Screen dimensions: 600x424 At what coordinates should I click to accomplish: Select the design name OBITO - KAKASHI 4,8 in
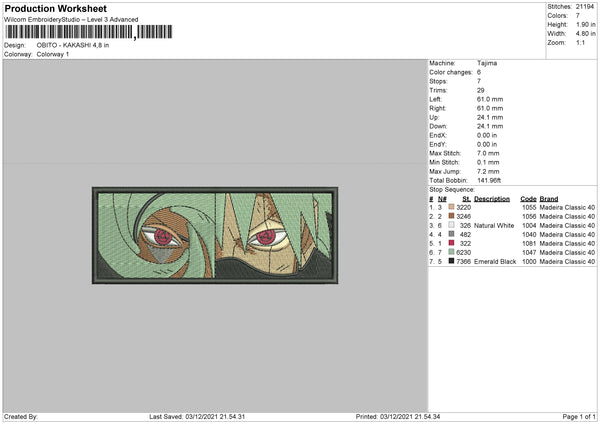[x=73, y=45]
